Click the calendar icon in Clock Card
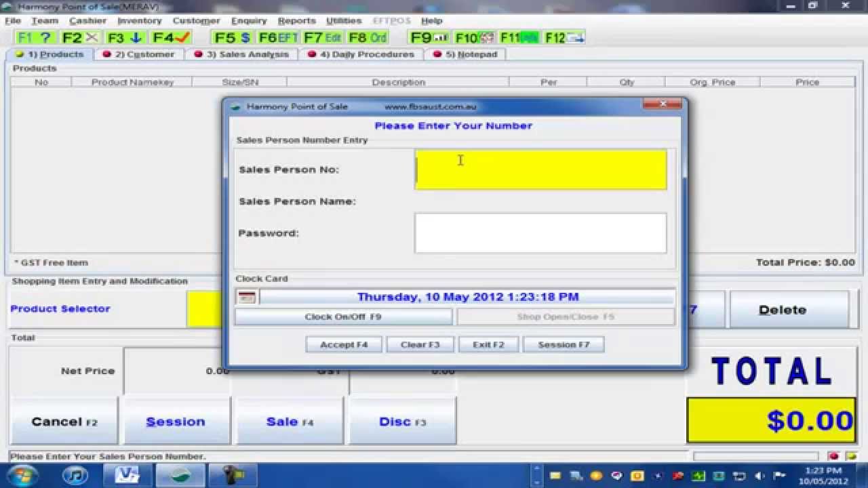The width and height of the screenshot is (868, 488). [246, 297]
